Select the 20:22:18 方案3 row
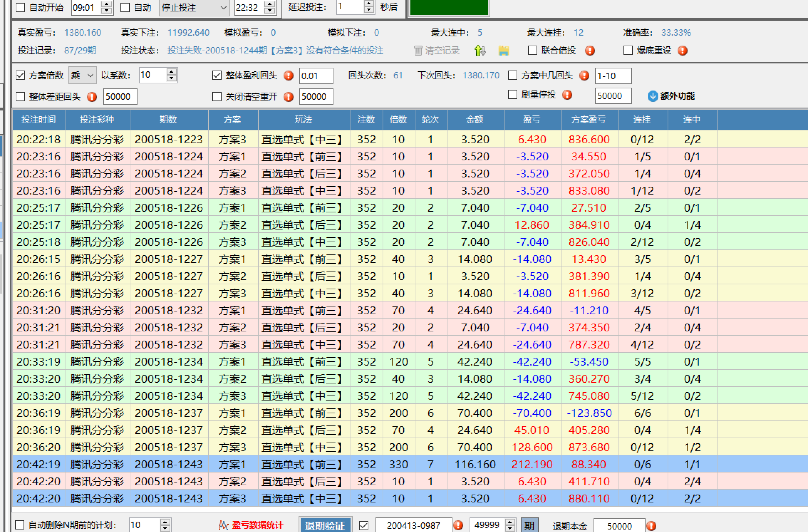Image resolution: width=808 pixels, height=532 pixels. point(410,139)
